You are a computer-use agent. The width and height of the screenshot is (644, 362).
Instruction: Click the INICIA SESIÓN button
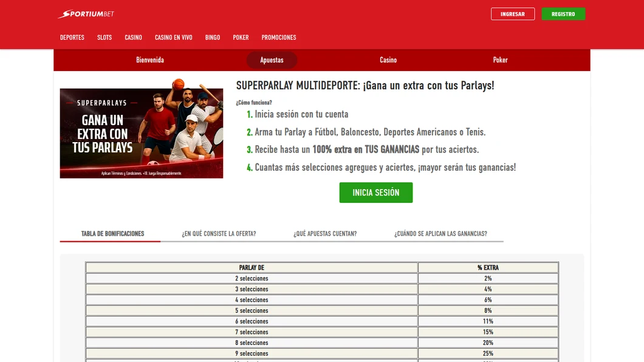tap(376, 193)
